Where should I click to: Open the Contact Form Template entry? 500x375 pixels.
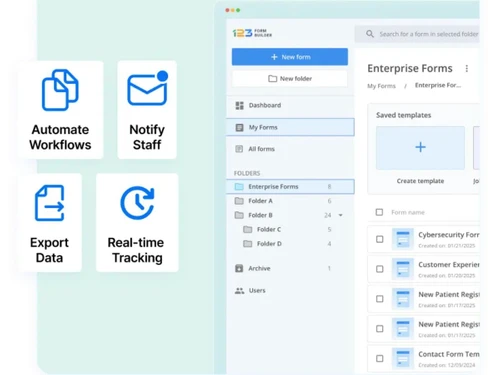423,358
